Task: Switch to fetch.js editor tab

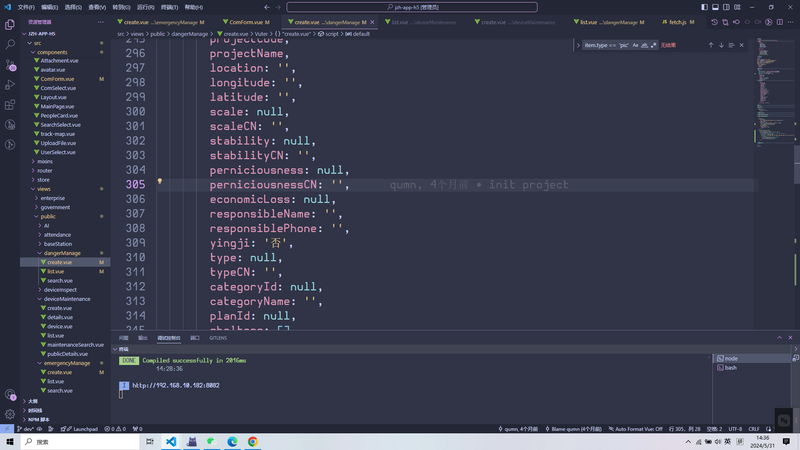Action: click(678, 22)
